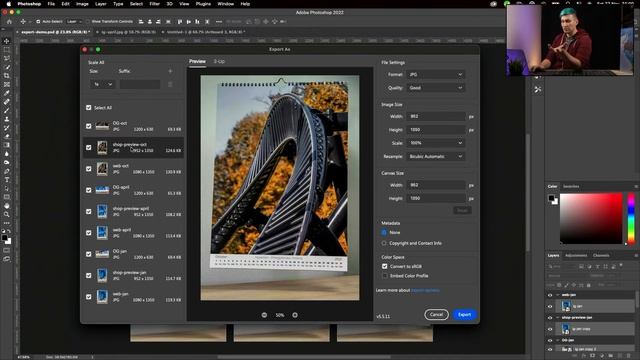Select the Hand tool

coord(7,206)
